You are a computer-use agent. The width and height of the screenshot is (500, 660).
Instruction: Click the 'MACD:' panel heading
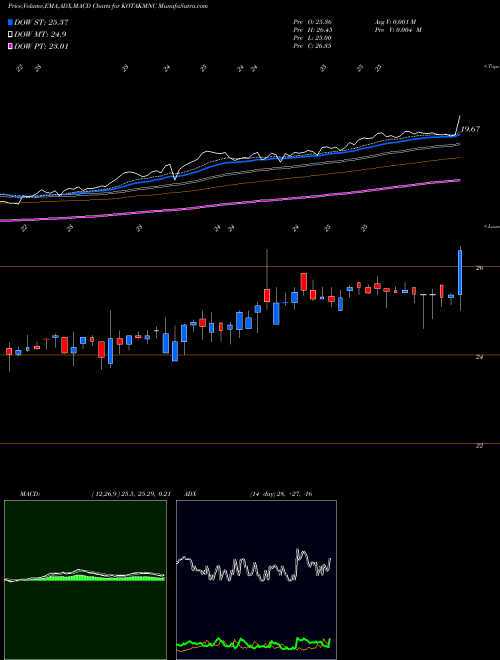pyautogui.click(x=30, y=494)
